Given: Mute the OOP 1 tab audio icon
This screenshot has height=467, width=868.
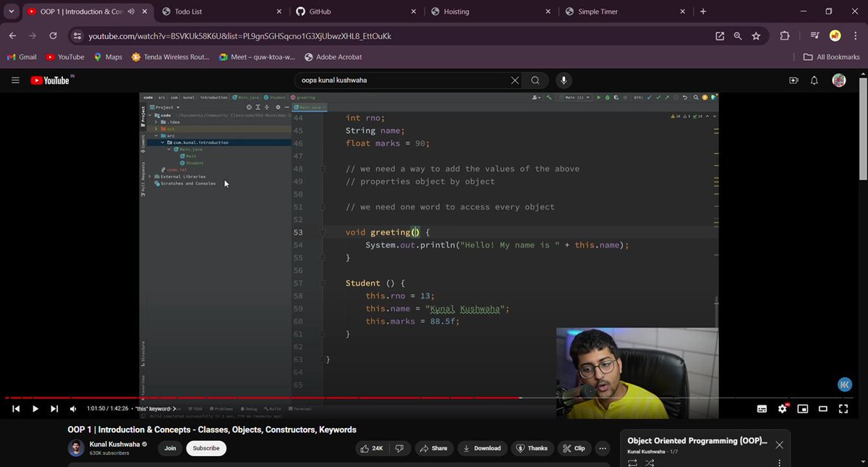Looking at the screenshot, I should click(130, 12).
